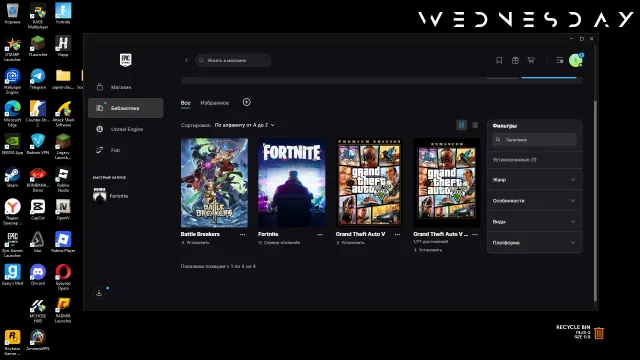640x360 pixels.
Task: Click the Epic Games Launcher desktop icon
Action: click(12, 245)
